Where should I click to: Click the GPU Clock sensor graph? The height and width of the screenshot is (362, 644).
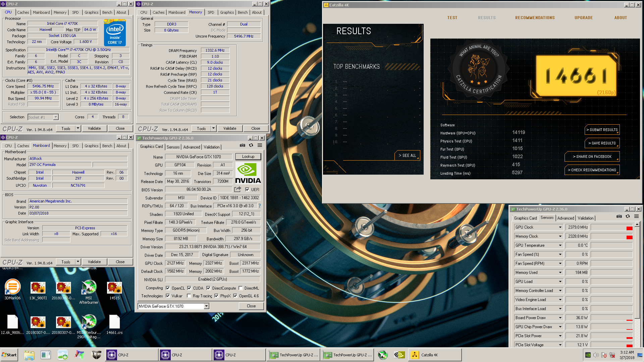pos(612,227)
